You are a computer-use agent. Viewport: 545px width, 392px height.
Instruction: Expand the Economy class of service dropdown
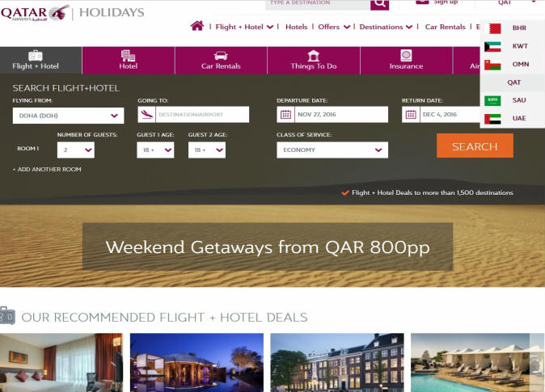(x=332, y=150)
